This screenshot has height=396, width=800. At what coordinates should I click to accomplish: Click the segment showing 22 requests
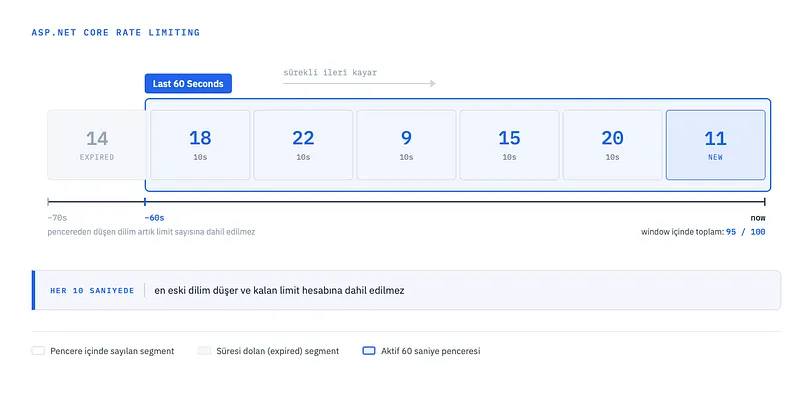[303, 145]
